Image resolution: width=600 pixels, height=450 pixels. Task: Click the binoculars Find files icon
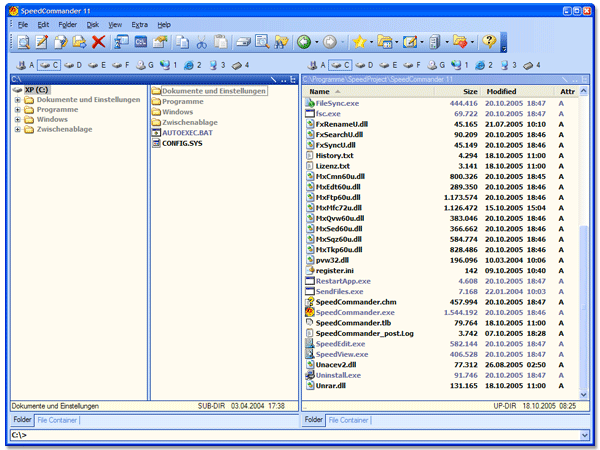281,42
